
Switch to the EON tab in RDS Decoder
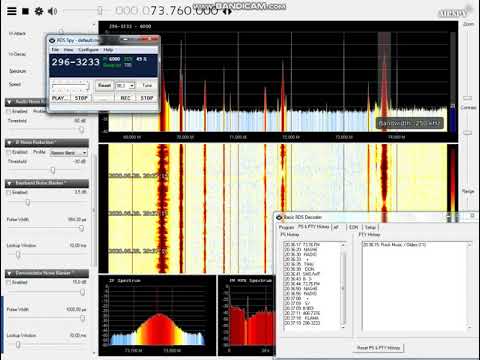tap(353, 227)
